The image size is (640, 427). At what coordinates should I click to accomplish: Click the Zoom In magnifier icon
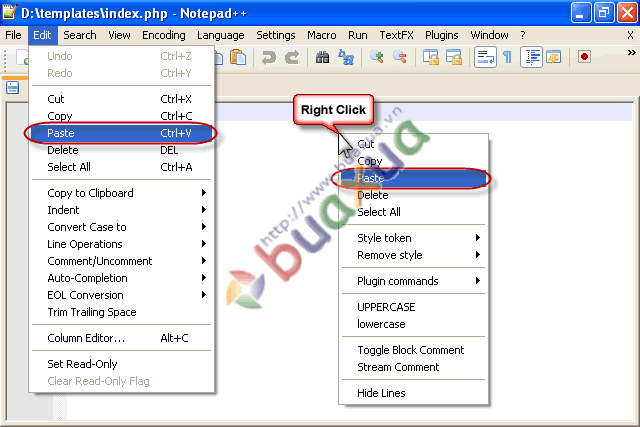pyautogui.click(x=376, y=57)
